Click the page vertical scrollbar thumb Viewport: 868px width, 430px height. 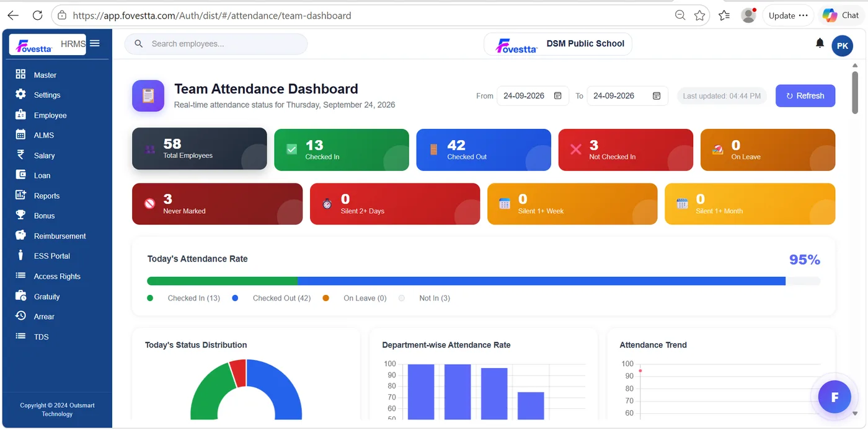[x=855, y=92]
